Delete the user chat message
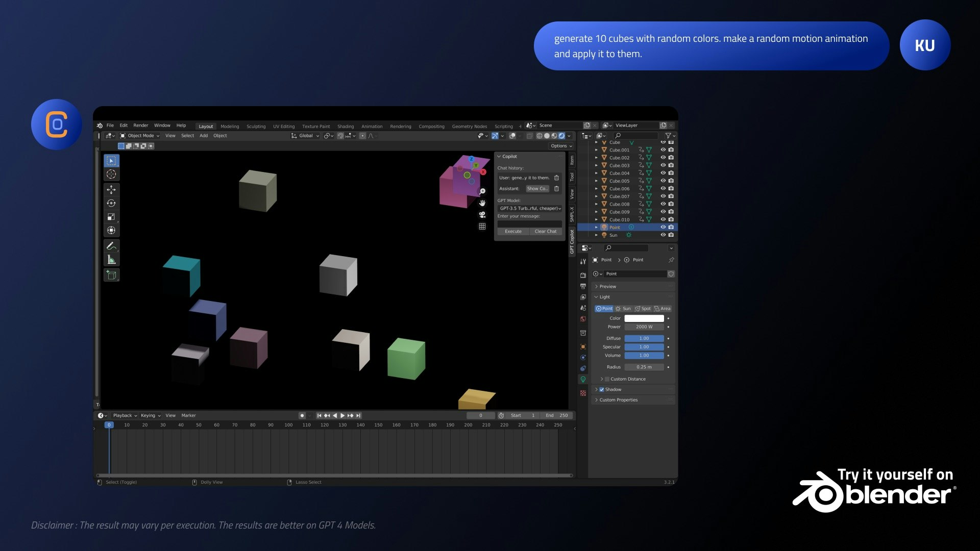The width and height of the screenshot is (980, 551). (x=556, y=178)
